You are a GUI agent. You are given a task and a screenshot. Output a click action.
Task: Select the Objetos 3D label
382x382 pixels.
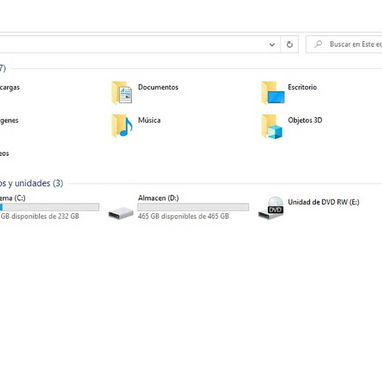click(x=305, y=120)
